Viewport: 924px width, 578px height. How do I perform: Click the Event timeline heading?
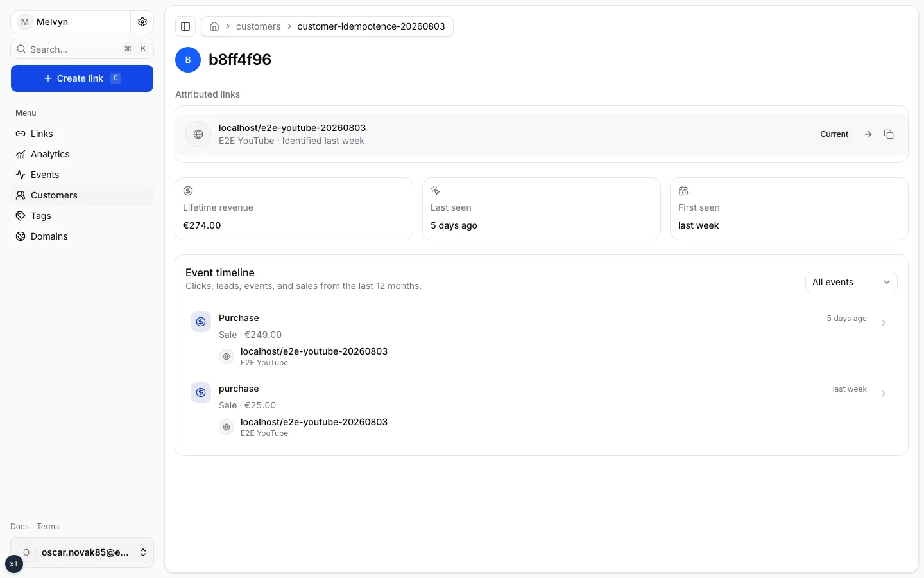coord(220,272)
